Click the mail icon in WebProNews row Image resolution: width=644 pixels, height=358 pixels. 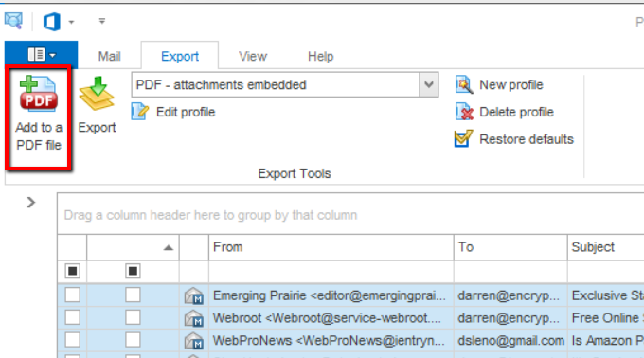tap(194, 340)
